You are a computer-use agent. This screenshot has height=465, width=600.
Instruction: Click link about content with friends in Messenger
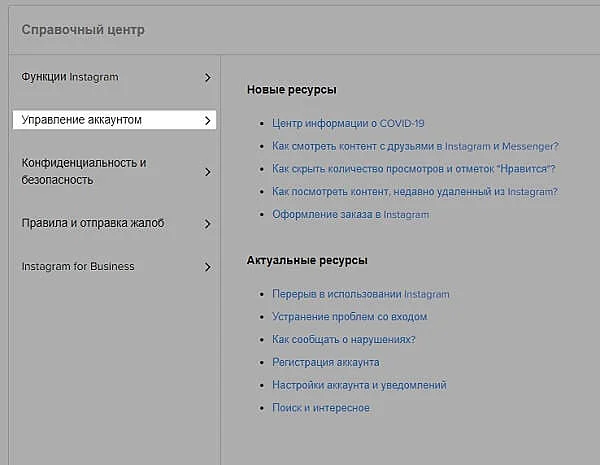[x=415, y=146]
